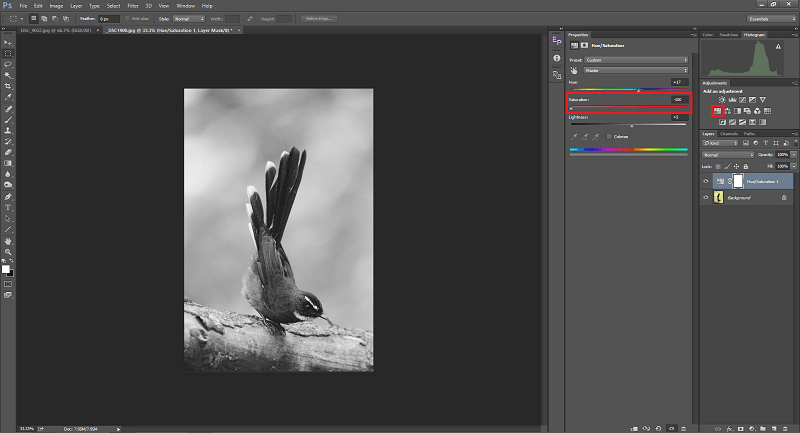Open the Fill slider dropdown arrow
Image resolution: width=800 pixels, height=433 pixels.
point(794,166)
